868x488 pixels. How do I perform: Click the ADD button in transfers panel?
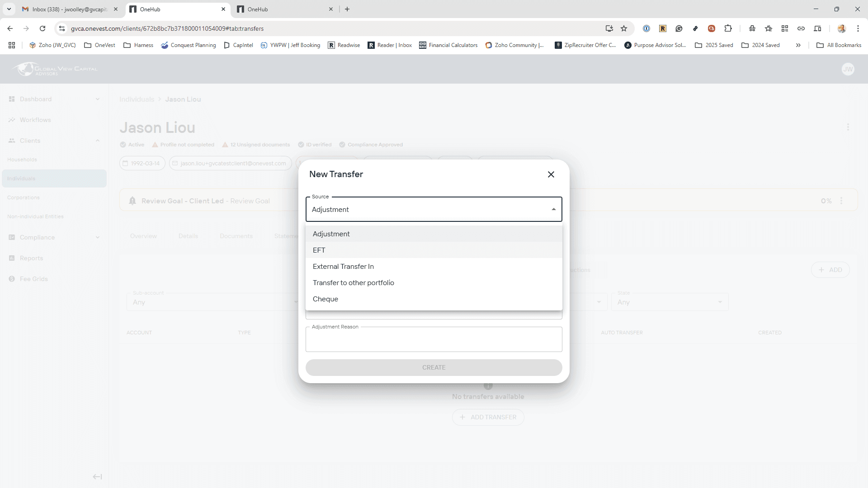tap(830, 270)
